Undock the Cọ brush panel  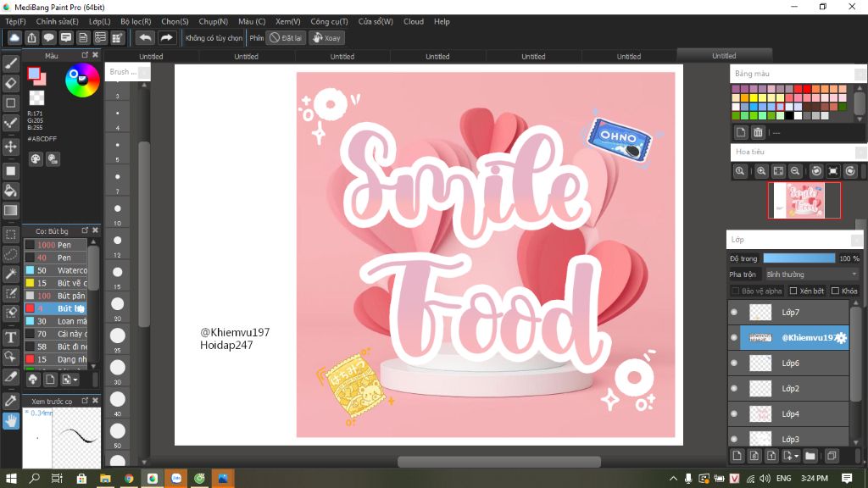point(85,230)
